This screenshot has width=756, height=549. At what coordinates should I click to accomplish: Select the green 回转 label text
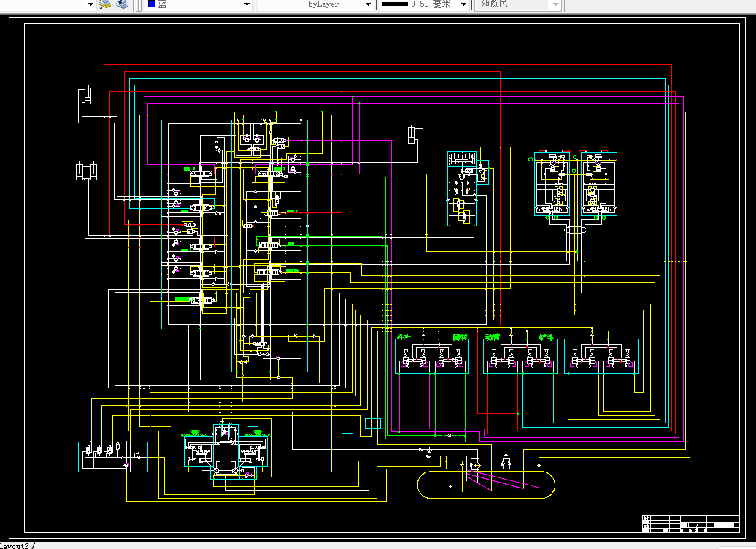[x=460, y=337]
